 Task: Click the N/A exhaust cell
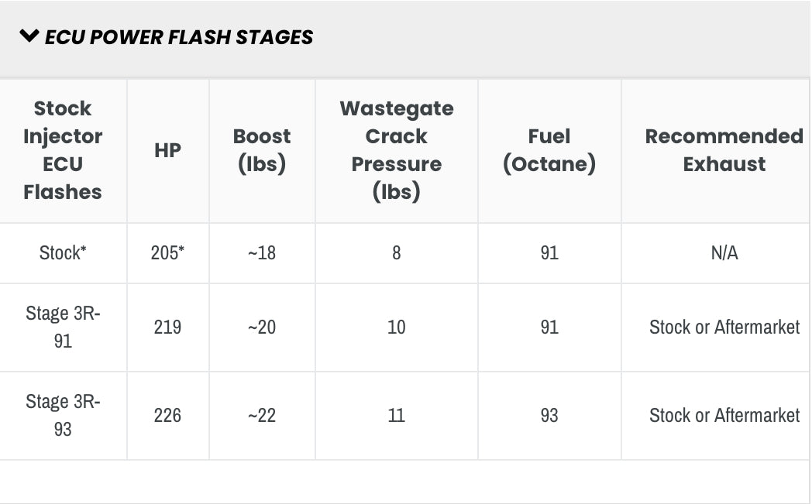click(724, 252)
